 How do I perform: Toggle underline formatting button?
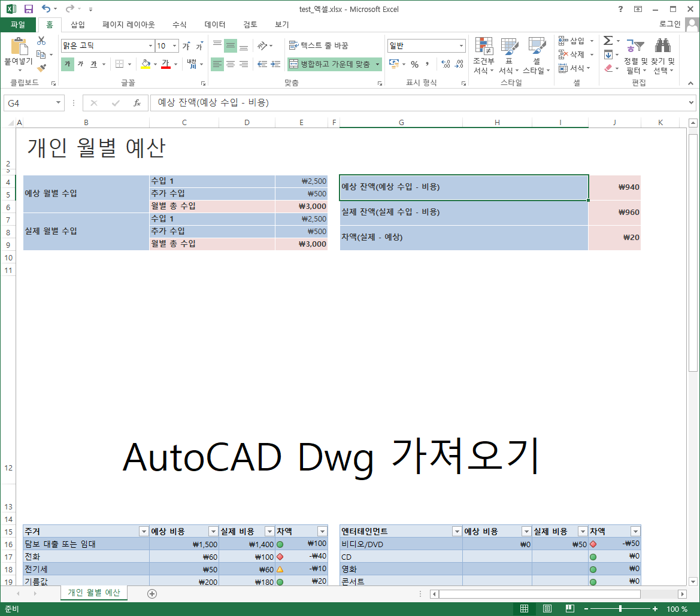coord(93,64)
